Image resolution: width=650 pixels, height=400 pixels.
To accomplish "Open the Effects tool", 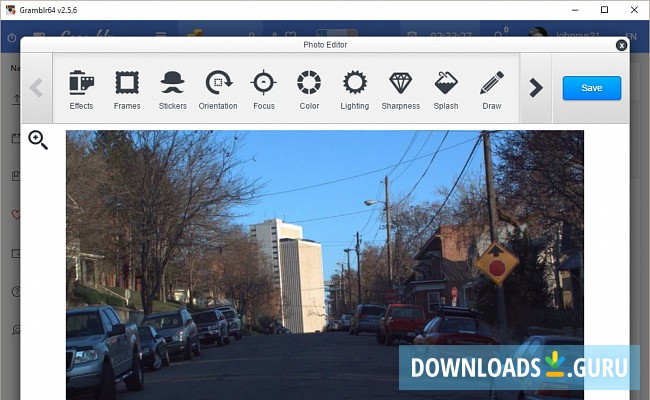I will coord(81,89).
